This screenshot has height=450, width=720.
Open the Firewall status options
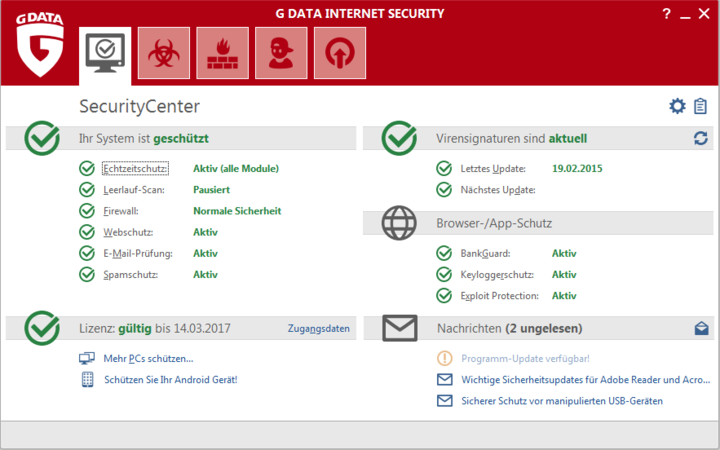point(121,211)
